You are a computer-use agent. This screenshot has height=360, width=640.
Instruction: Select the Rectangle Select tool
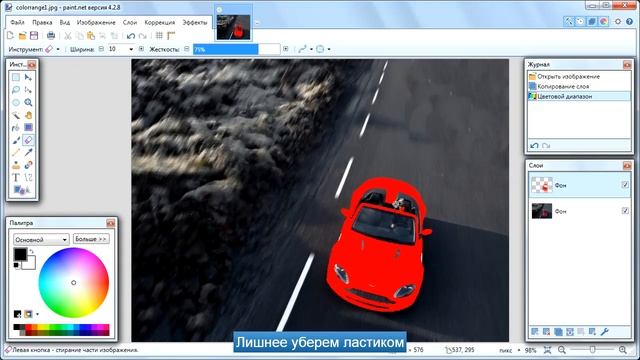pos(16,77)
